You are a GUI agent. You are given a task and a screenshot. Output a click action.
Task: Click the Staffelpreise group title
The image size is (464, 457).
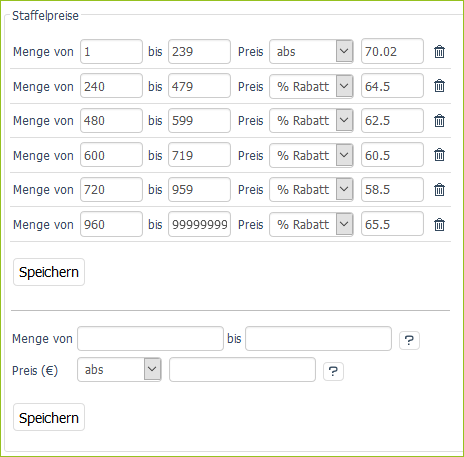tap(45, 16)
